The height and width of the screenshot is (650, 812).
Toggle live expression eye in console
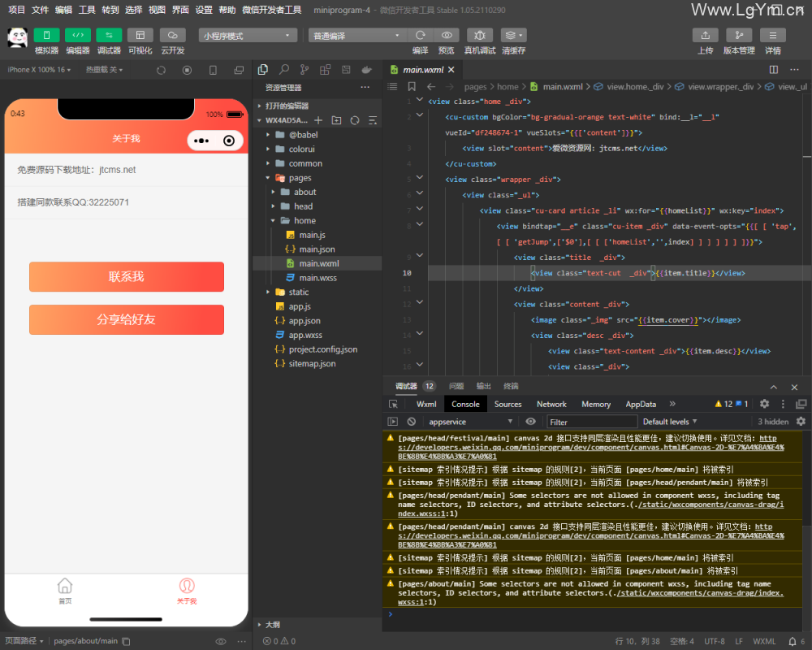pos(531,422)
